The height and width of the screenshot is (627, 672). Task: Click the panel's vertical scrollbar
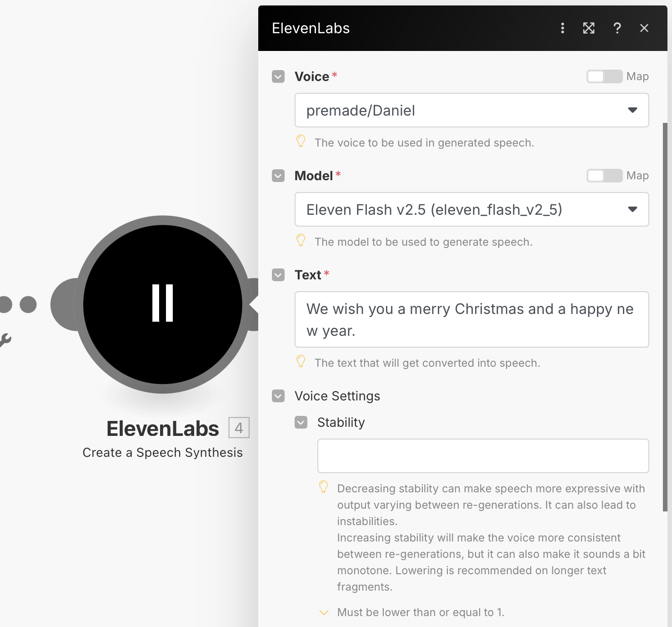point(665,317)
